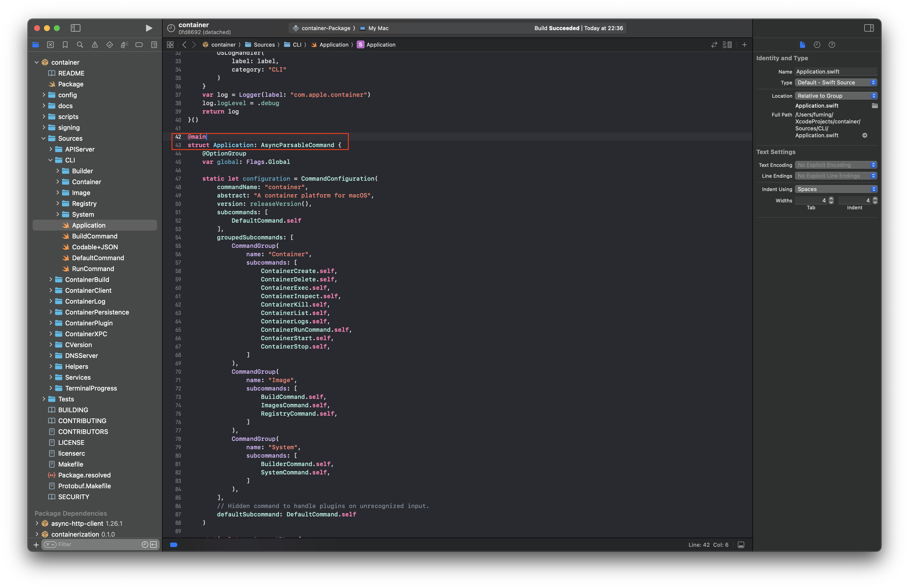Show only recent files filter clock icon
Screen dimensions: 909x588
tap(145, 545)
